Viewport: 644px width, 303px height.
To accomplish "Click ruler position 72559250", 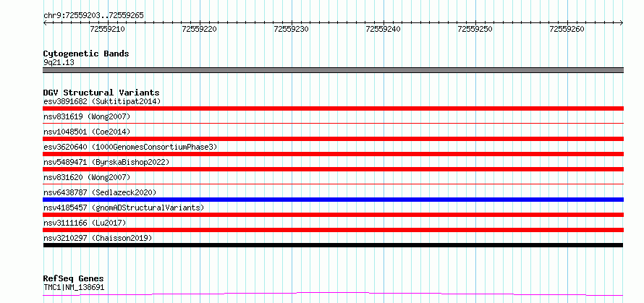I will coord(475,29).
